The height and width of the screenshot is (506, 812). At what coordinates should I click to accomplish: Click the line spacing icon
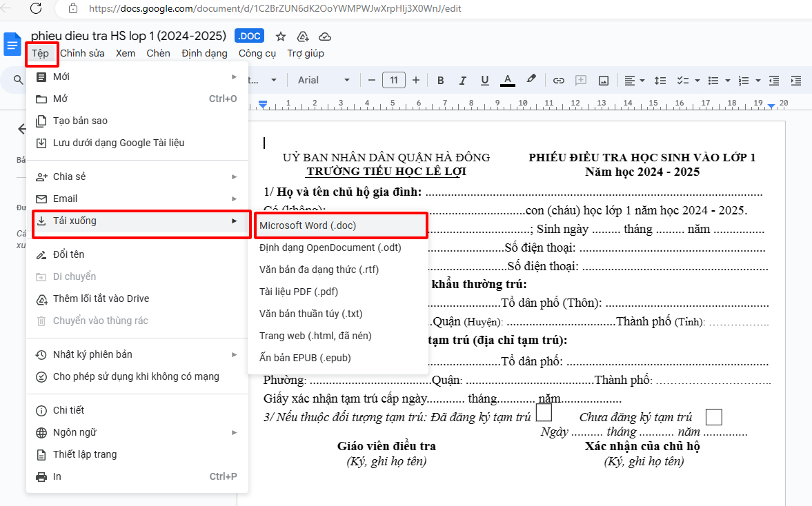pos(660,80)
